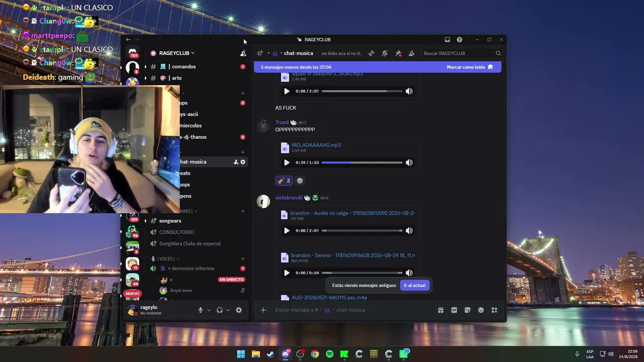This screenshot has width=644, height=362.
Task: Add attachment with the plus button
Action: 263,310
